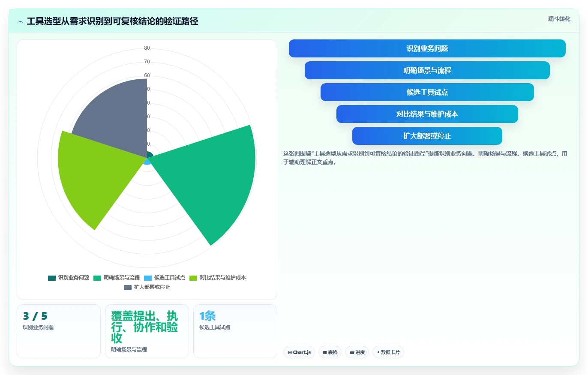
Task: Select the 候选工具试点 funnel stage
Action: (427, 92)
